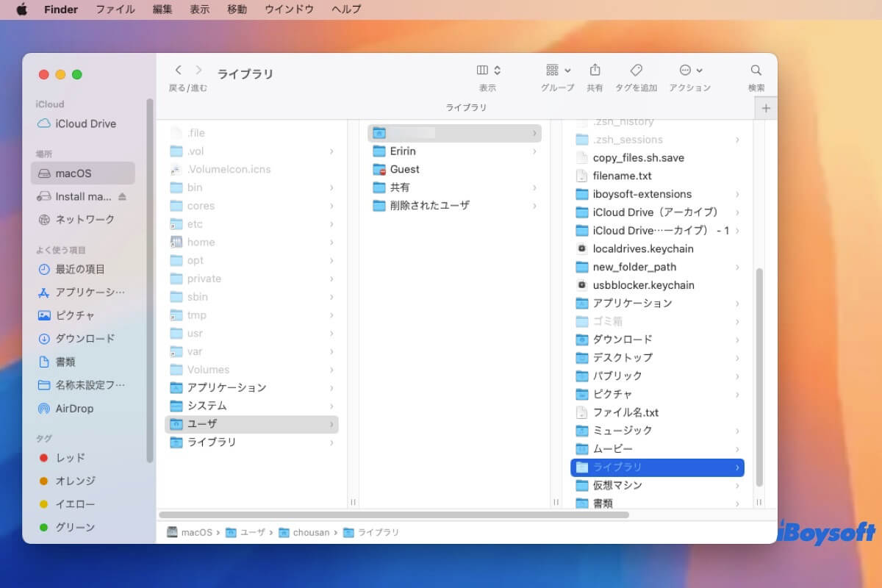Click the タグを追加 (add tags) toolbar icon
Viewport: 882px width, 588px height.
click(x=635, y=71)
